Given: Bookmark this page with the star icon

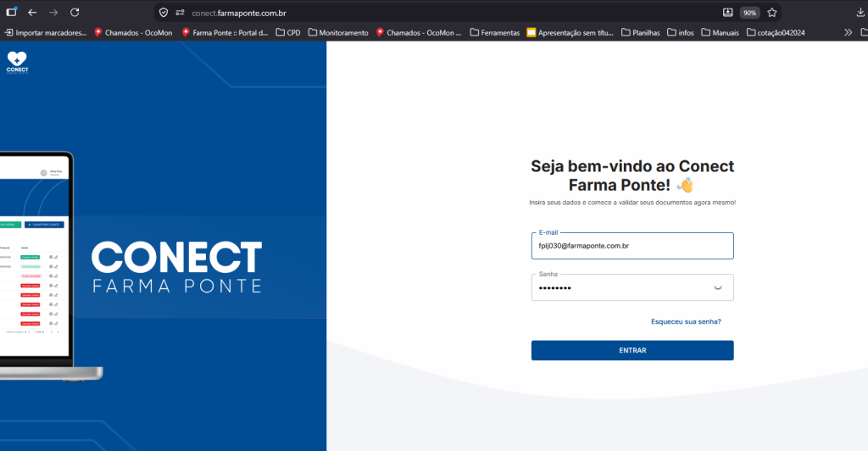Looking at the screenshot, I should pyautogui.click(x=772, y=13).
